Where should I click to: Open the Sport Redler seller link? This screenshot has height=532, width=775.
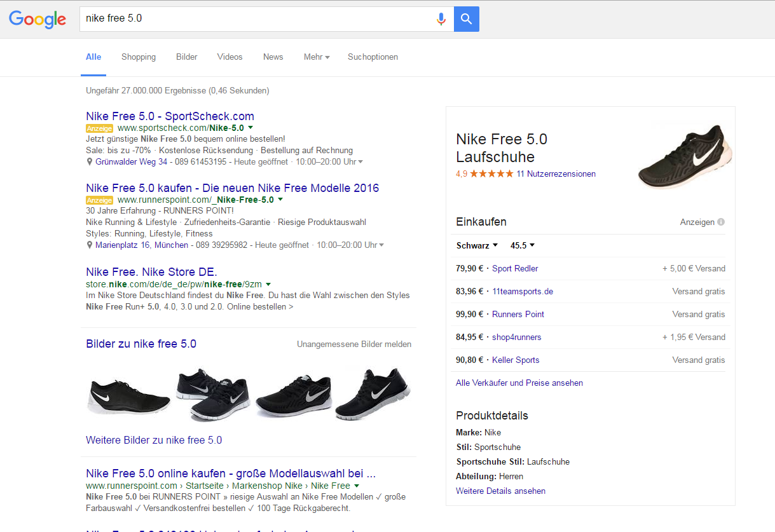pos(515,268)
